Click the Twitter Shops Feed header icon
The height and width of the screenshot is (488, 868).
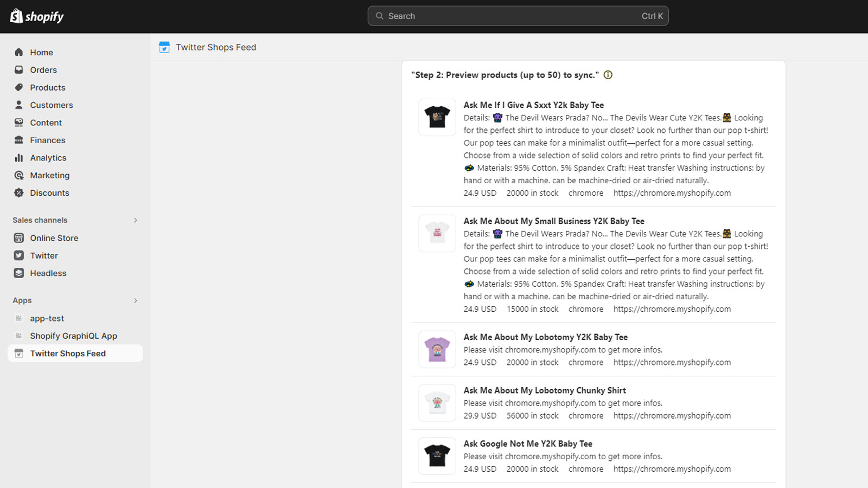point(164,47)
